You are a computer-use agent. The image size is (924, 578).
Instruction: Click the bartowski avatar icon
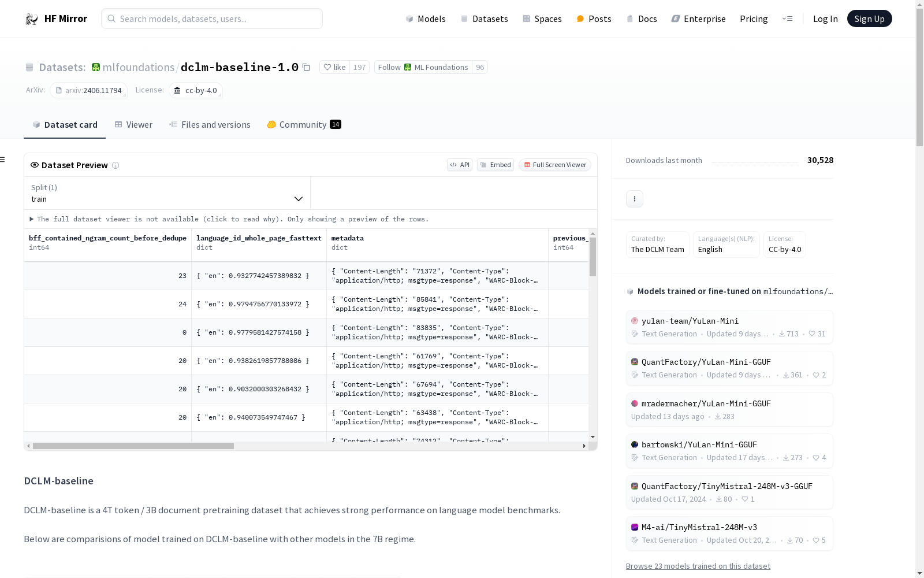click(635, 444)
